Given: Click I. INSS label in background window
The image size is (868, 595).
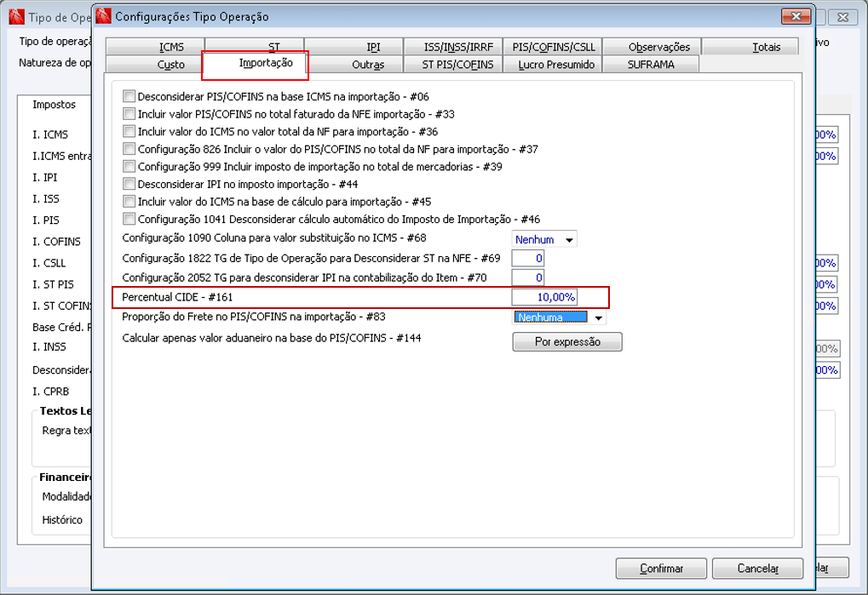Looking at the screenshot, I should pos(49,346).
